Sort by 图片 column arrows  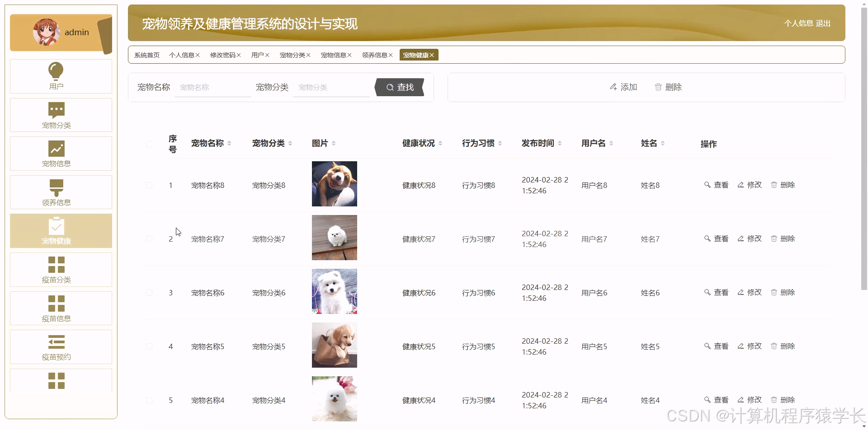coord(334,143)
